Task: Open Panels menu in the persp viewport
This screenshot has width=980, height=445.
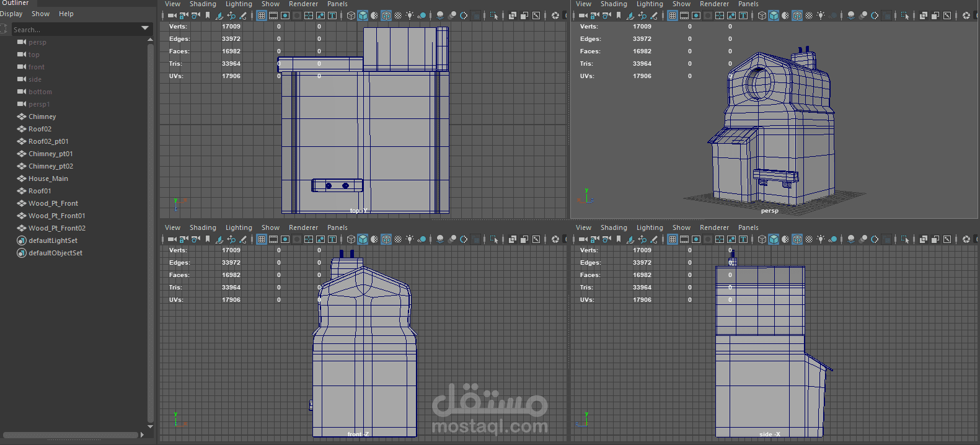Action: (748, 4)
